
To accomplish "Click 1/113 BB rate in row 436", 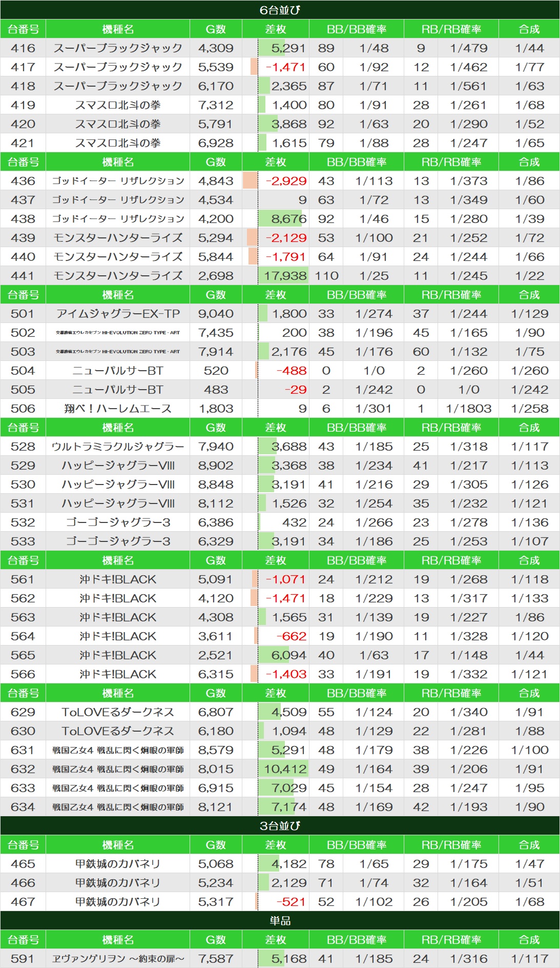I will point(374,181).
